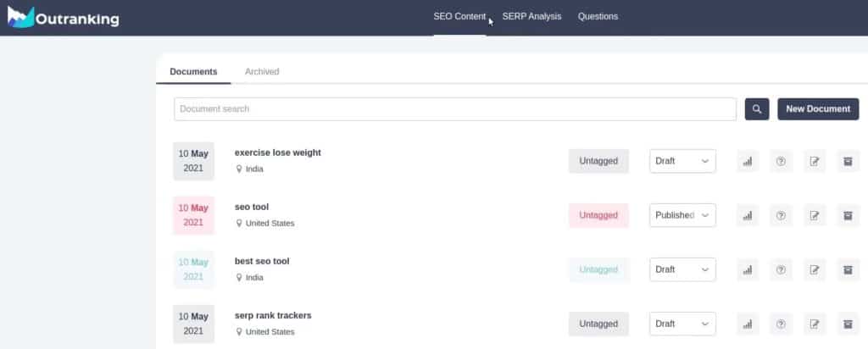The image size is (868, 349).
Task: Archive the serp rank trackers document
Action: click(848, 324)
